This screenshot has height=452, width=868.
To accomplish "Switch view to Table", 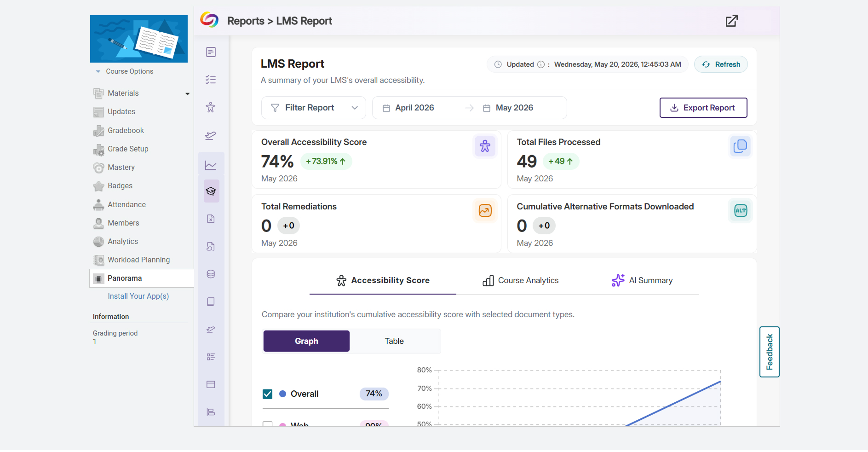I will pos(394,341).
